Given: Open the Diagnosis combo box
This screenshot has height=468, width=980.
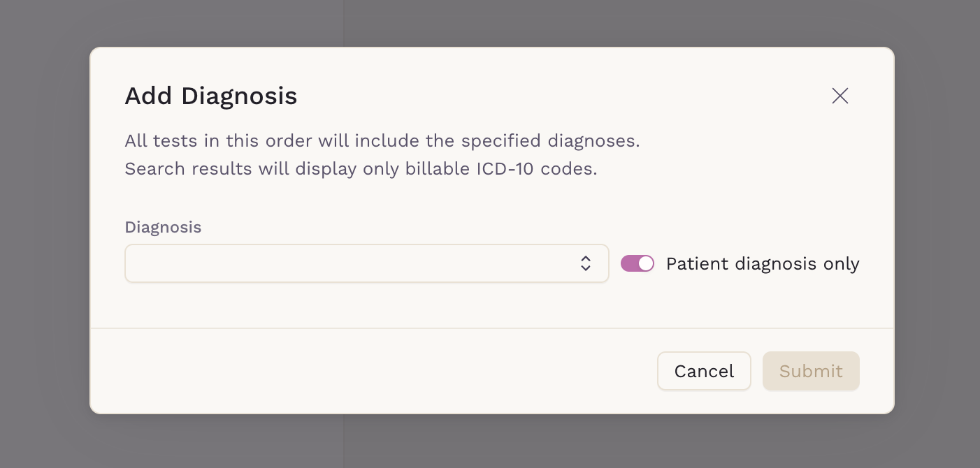Looking at the screenshot, I should (367, 263).
